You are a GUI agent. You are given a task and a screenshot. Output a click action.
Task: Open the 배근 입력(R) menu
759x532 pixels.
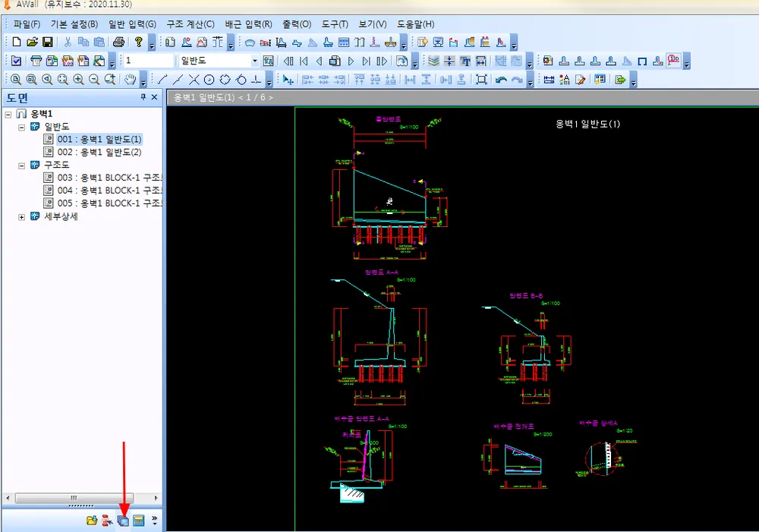tap(249, 24)
